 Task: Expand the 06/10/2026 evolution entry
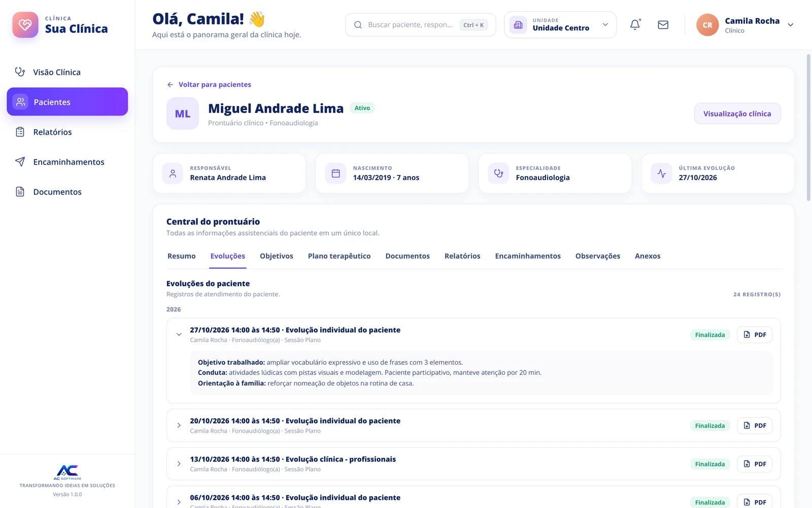coord(179,502)
